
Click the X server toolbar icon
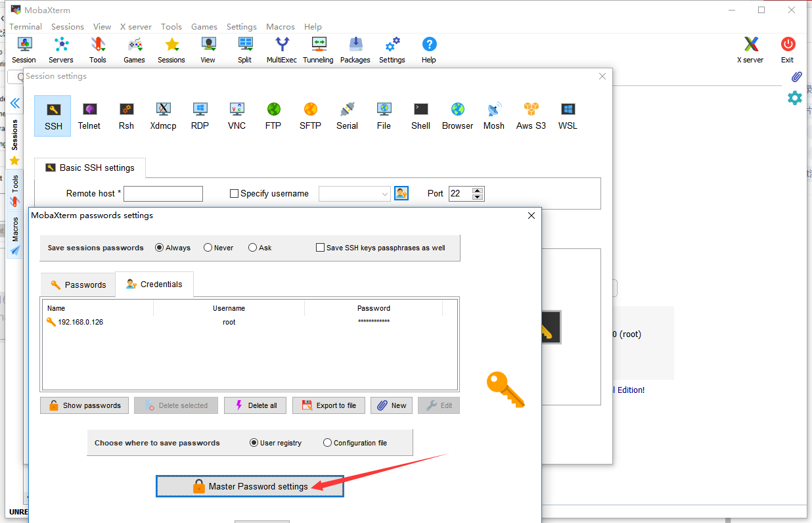tap(750, 50)
